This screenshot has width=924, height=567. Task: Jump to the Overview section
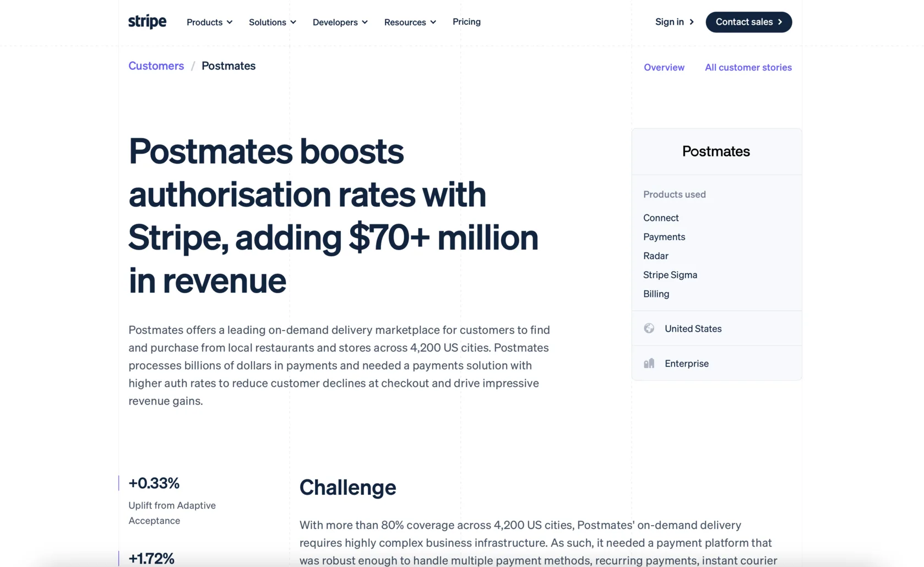click(664, 67)
